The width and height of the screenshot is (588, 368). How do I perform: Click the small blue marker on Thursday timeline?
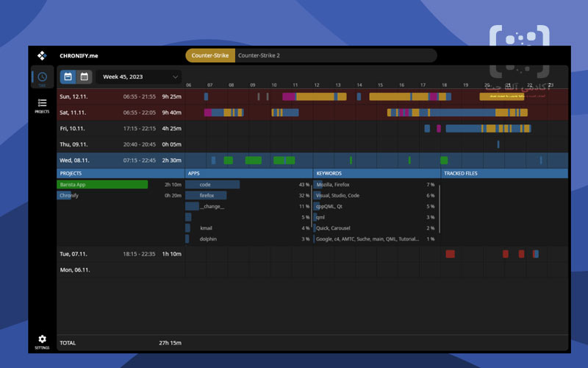[498, 144]
